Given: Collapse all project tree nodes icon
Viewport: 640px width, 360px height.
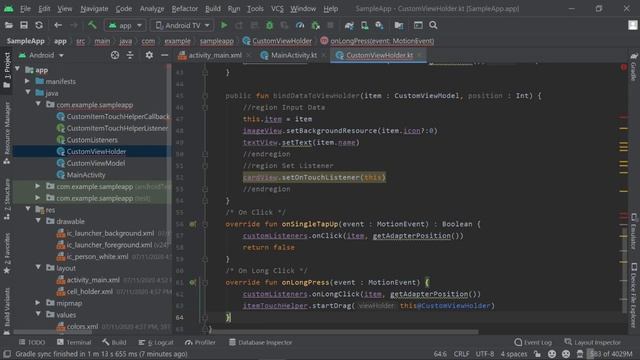Looking at the screenshot, I should [130, 55].
